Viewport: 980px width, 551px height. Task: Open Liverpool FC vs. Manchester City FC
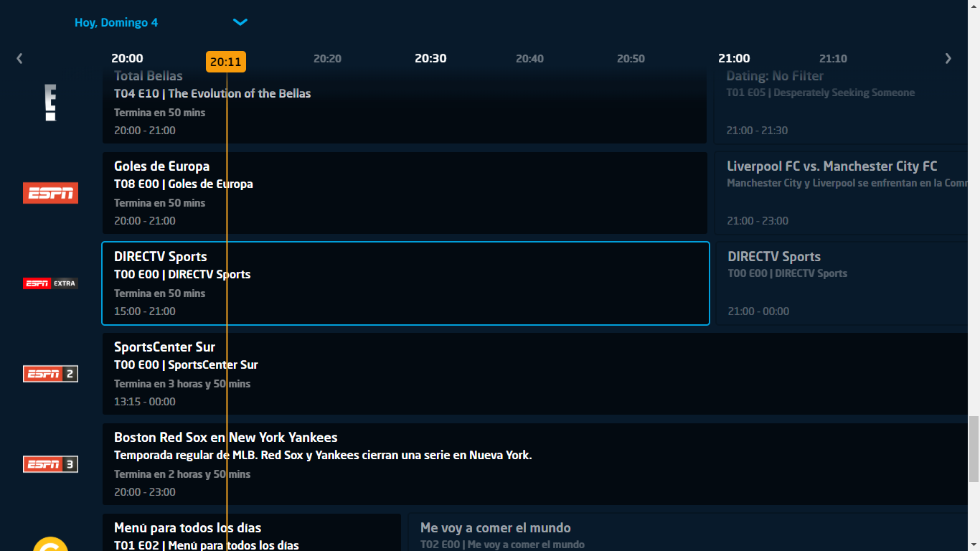[x=842, y=193]
